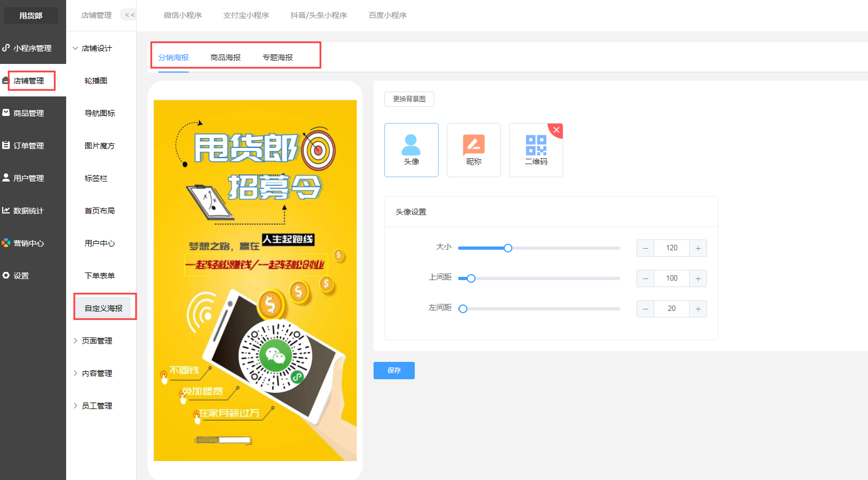Switch to the 专题海报 tab
Screen dimensions: 868x480
pyautogui.click(x=278, y=57)
